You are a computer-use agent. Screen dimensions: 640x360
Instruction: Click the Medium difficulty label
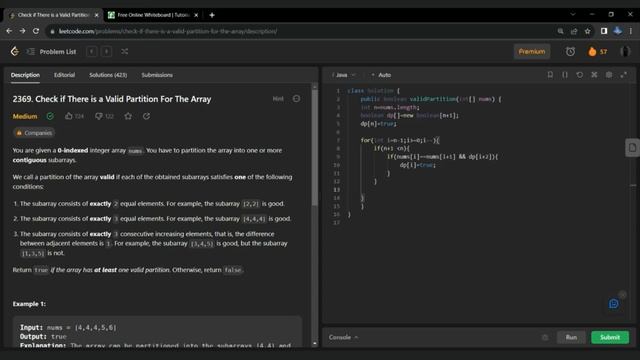click(x=25, y=116)
